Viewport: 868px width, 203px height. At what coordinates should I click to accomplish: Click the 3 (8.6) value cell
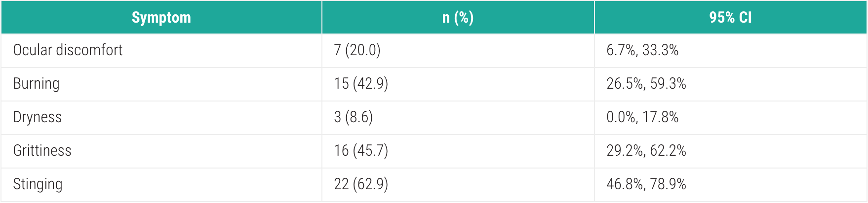point(458,118)
